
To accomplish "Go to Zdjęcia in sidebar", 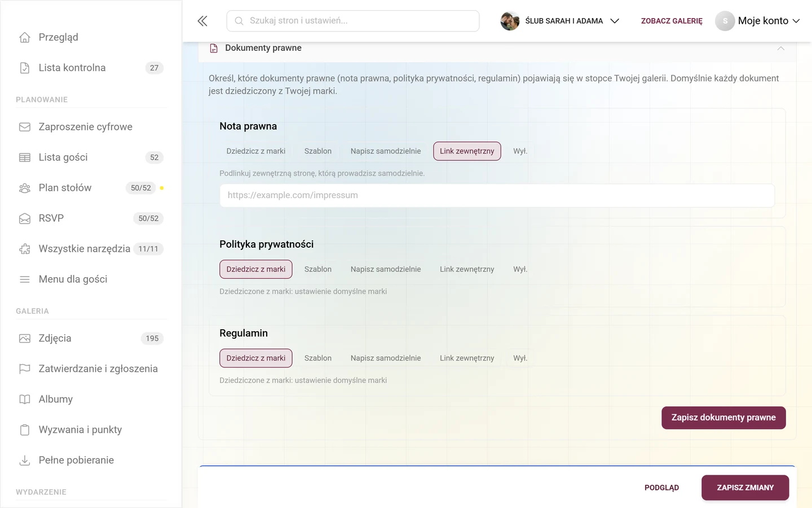I will click(x=91, y=339).
